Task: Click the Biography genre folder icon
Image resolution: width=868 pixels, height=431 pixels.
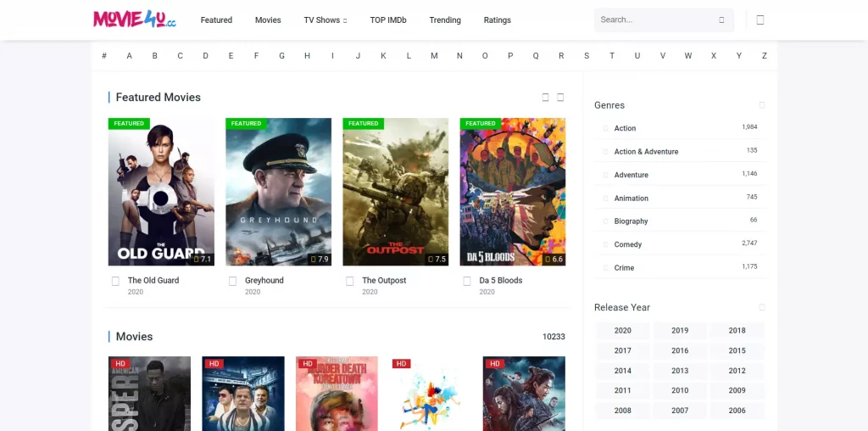Action: point(605,221)
